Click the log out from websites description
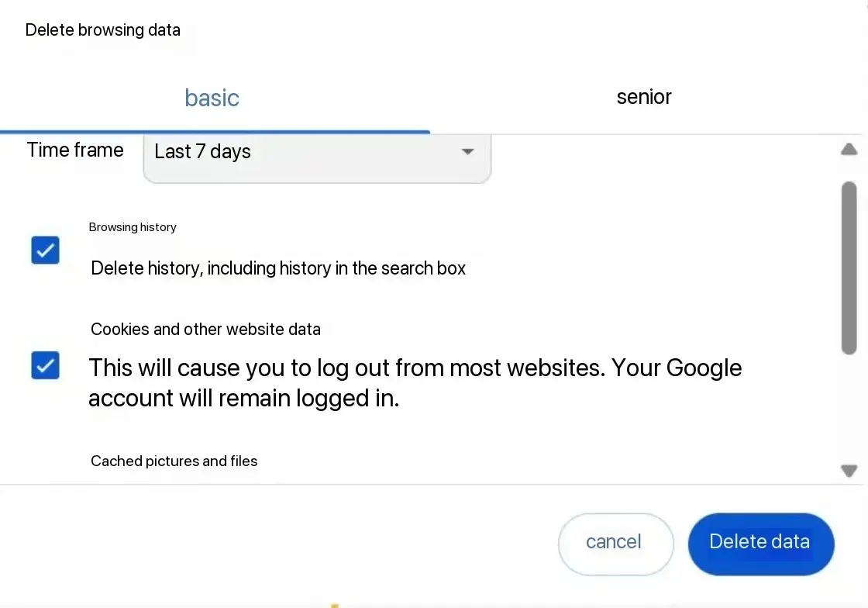 [415, 382]
